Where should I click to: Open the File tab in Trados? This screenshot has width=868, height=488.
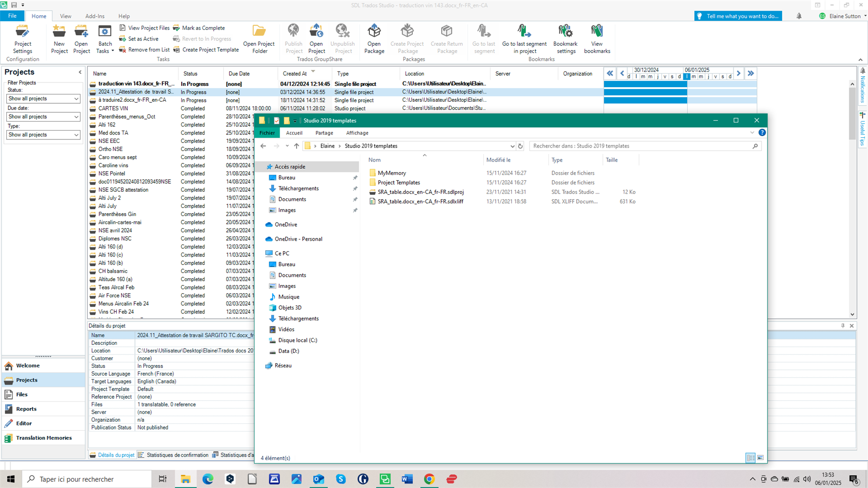click(12, 16)
